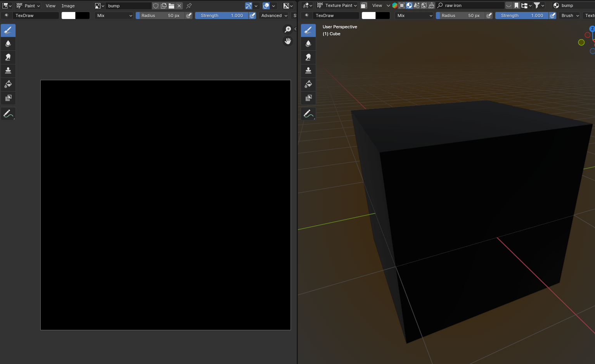Open Mix blend dropdown in 3D viewport
This screenshot has width=595, height=364.
pos(414,16)
